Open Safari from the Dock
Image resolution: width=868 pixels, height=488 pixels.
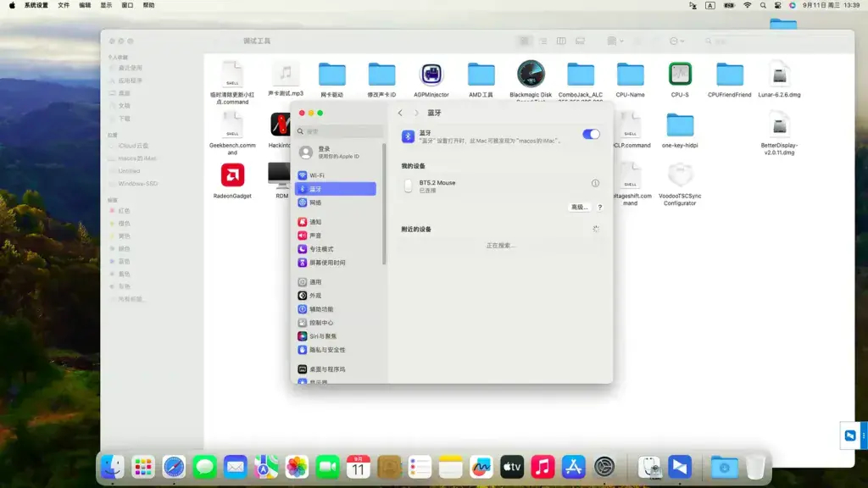tap(174, 467)
